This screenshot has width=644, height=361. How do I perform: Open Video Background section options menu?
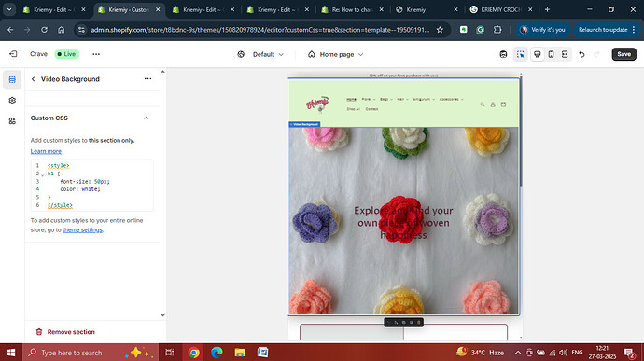[147, 79]
